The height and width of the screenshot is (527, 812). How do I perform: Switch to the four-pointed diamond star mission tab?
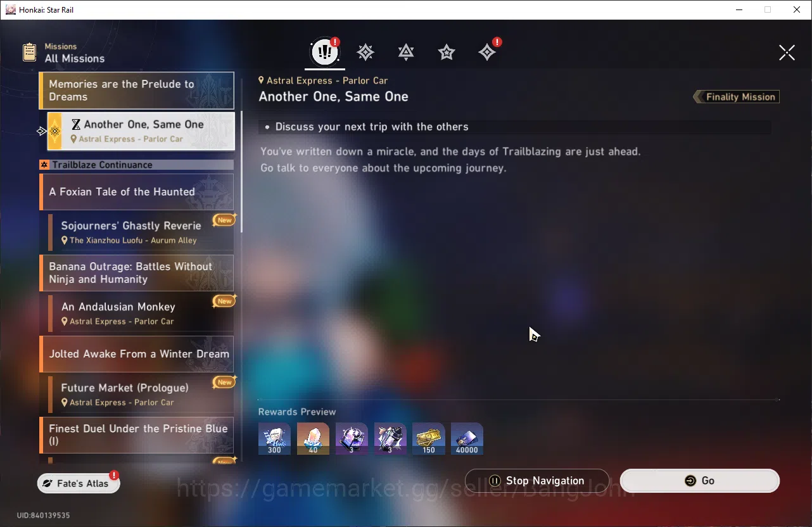(365, 53)
